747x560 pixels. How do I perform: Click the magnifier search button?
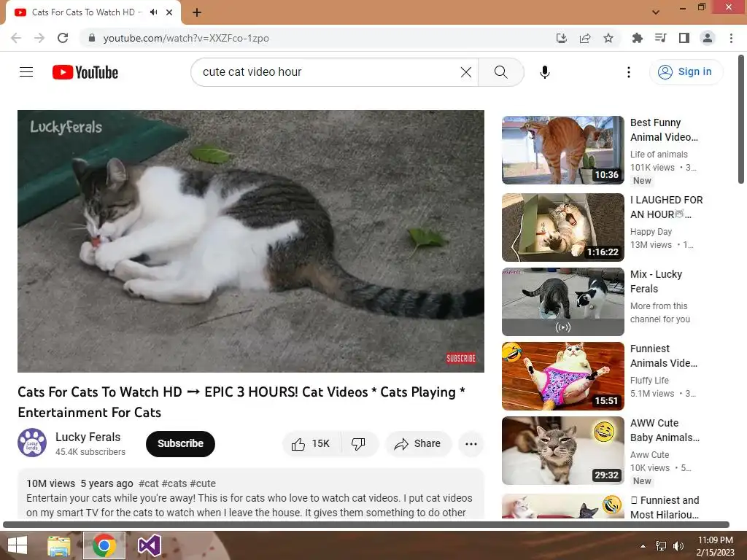click(500, 72)
